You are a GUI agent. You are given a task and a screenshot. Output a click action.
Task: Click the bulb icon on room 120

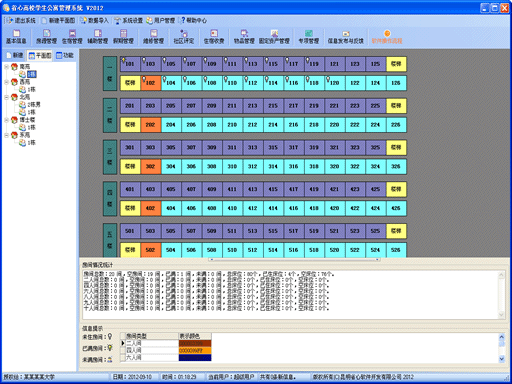pos(328,79)
